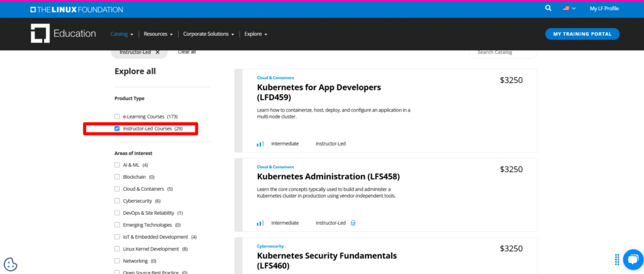
Task: Open the Corporate Solutions dropdown
Action: (209, 34)
